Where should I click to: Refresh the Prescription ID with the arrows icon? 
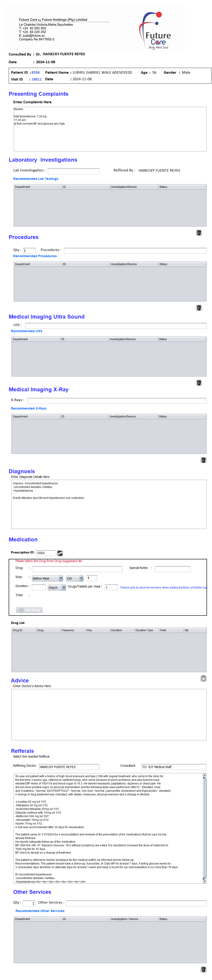[x=60, y=553]
